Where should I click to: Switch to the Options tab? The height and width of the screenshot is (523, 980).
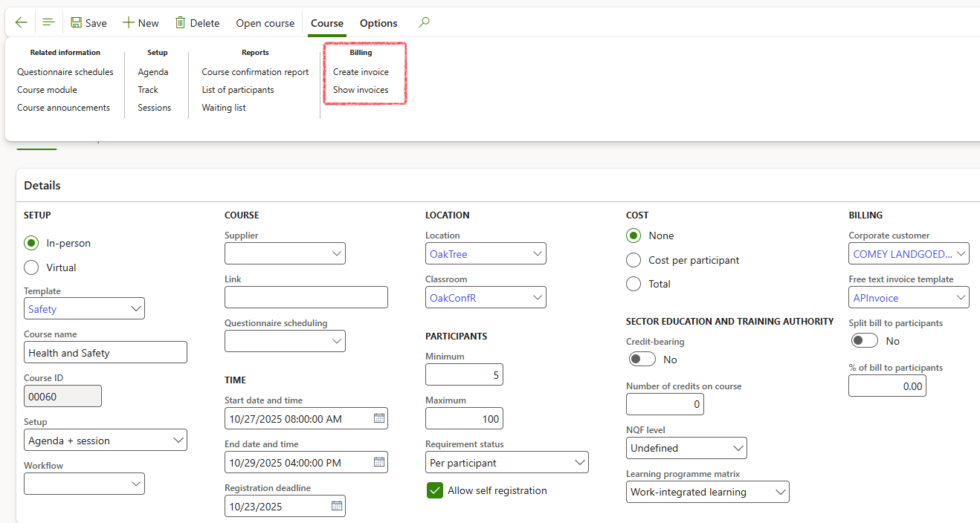coord(378,23)
